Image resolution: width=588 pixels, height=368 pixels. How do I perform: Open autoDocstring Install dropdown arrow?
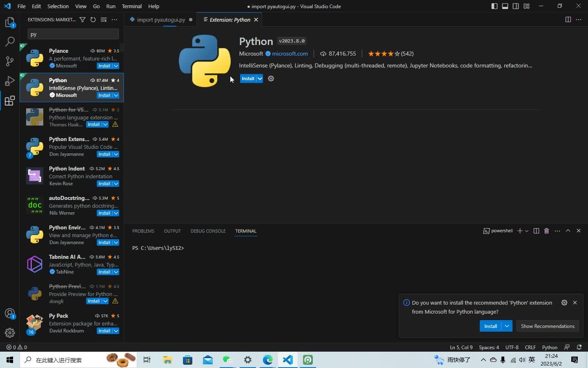point(116,213)
